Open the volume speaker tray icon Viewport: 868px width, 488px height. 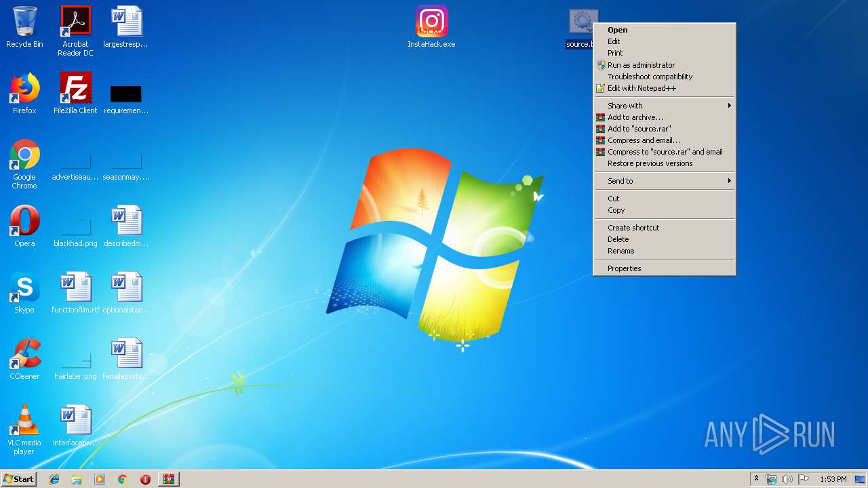pos(787,479)
